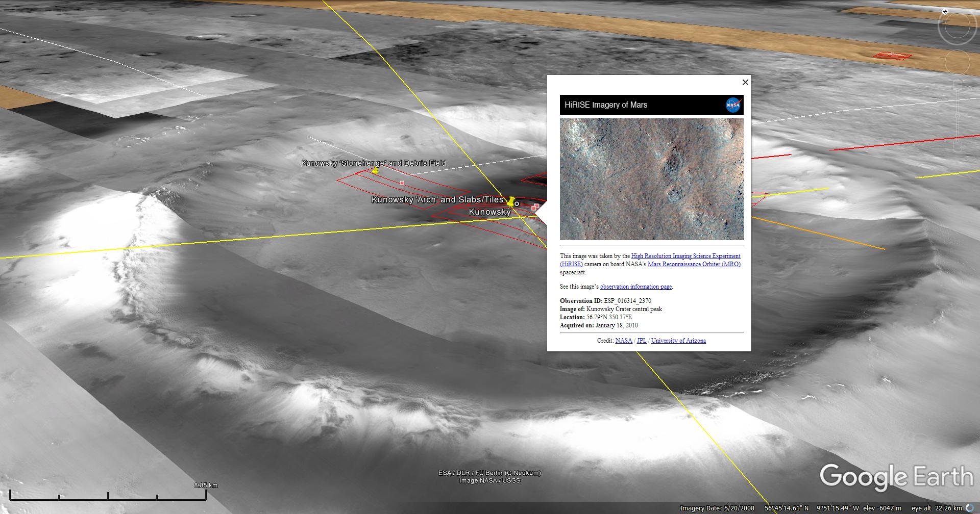
Task: Click the Kunowsky 'Stonehenge' and Debris Field label
Action: 374,163
